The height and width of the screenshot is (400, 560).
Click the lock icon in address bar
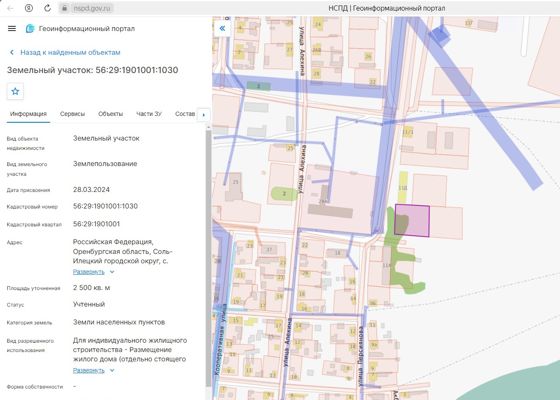coord(64,8)
